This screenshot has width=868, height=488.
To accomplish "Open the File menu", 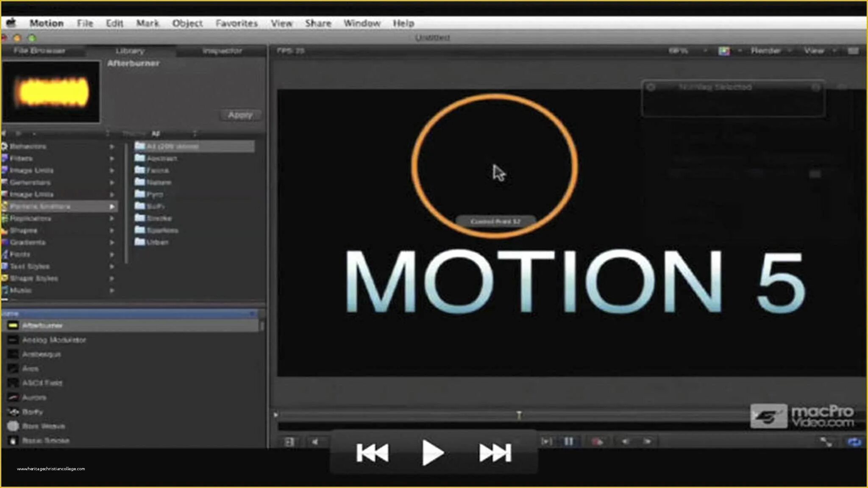I will coord(85,23).
